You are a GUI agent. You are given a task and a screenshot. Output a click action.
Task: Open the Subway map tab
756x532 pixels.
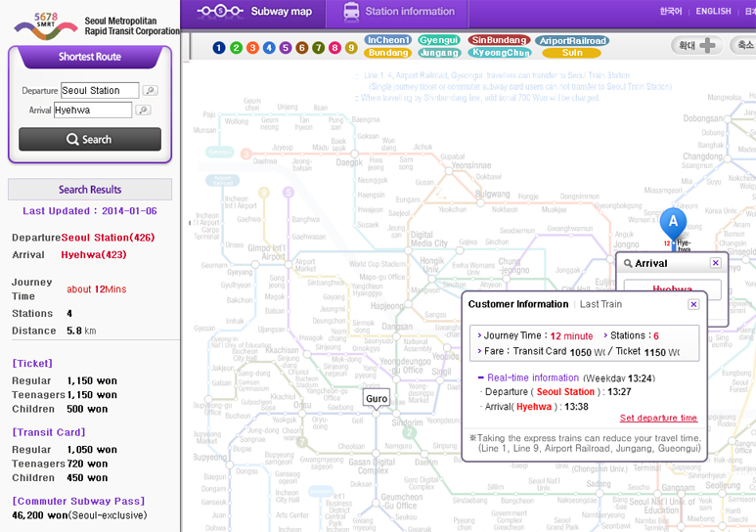coord(255,12)
